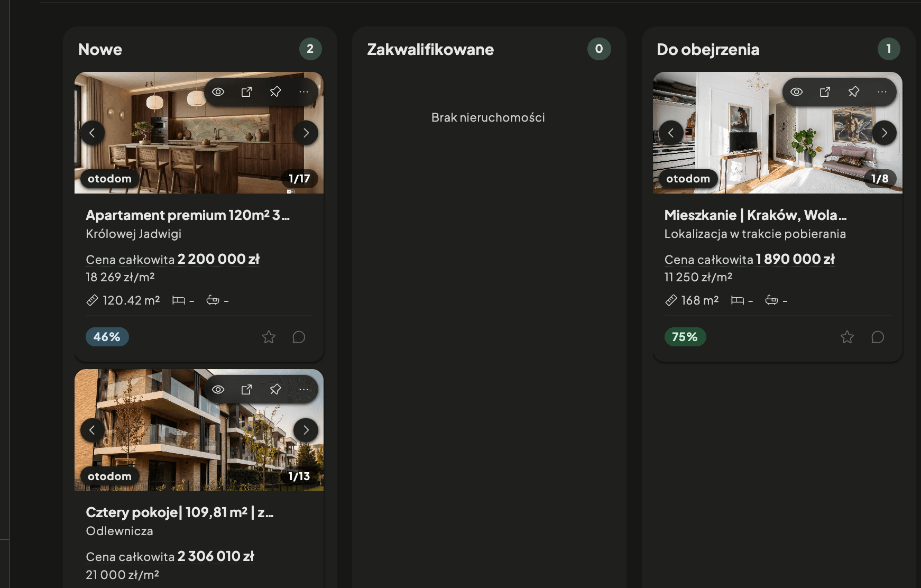Click the price 2 200 000 zł
The height and width of the screenshot is (588, 921).
coord(219,259)
